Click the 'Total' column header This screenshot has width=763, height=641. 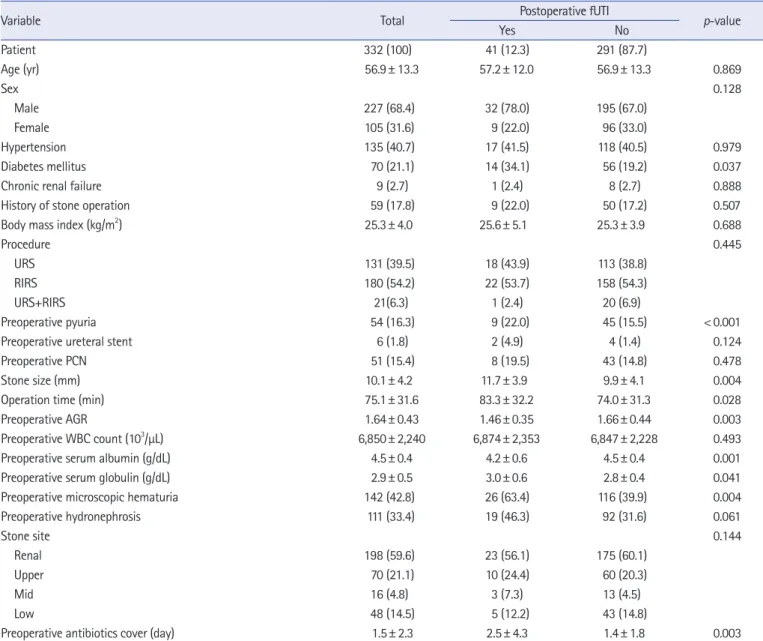pyautogui.click(x=392, y=21)
